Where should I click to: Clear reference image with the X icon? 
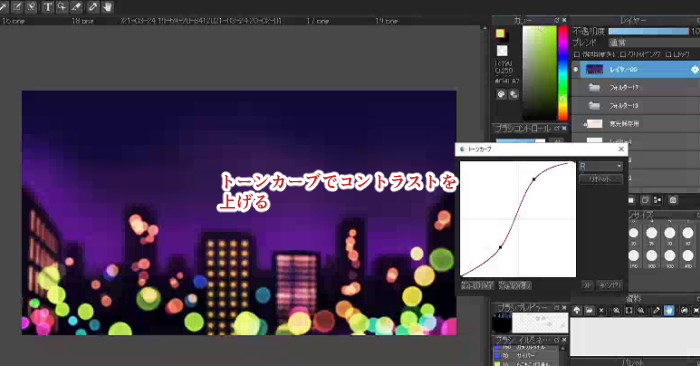(601, 310)
